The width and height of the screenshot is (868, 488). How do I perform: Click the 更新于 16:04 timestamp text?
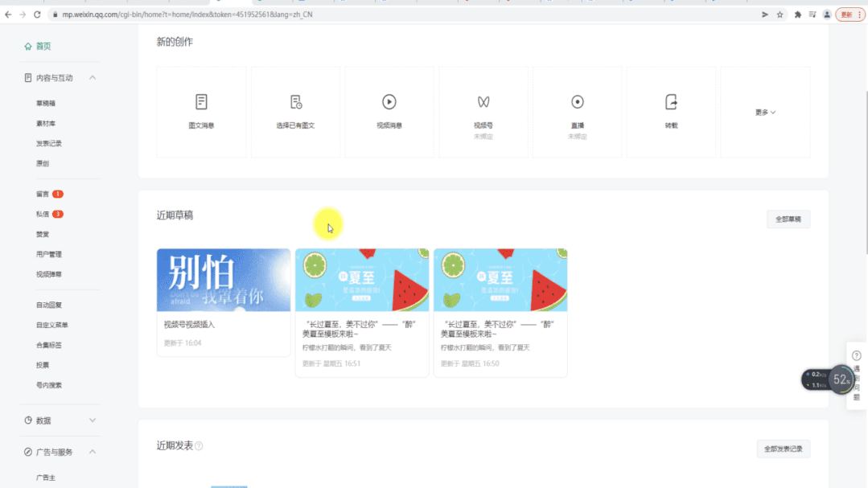[x=182, y=343]
